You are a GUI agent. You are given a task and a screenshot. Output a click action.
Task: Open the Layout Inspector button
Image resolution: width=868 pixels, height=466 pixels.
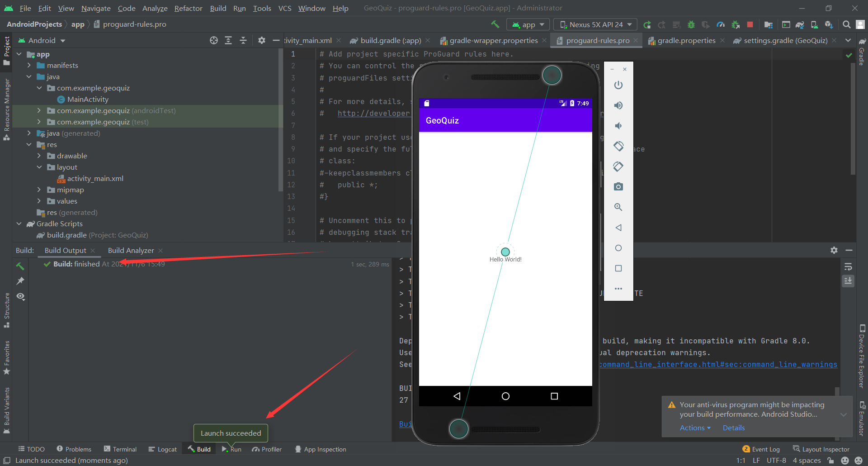point(821,449)
